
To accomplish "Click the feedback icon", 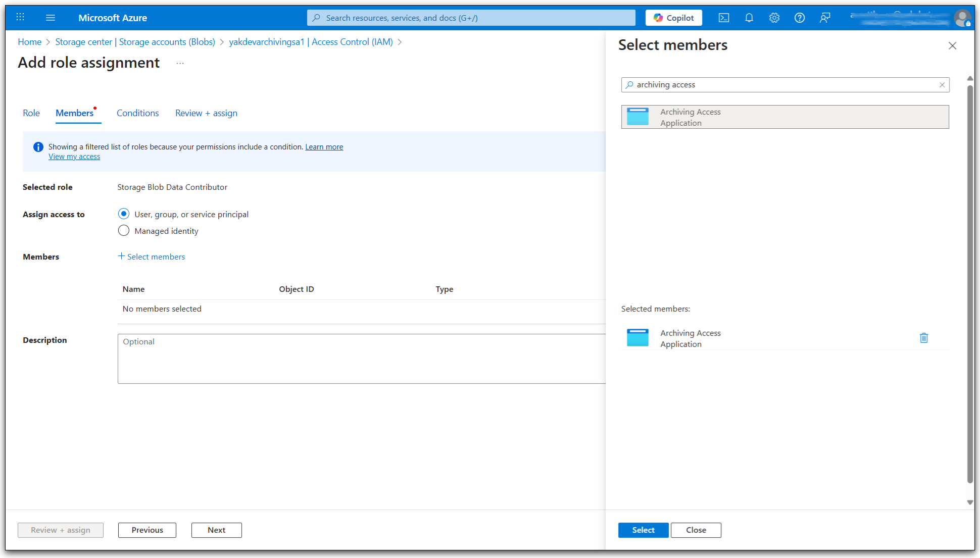I will tap(824, 18).
